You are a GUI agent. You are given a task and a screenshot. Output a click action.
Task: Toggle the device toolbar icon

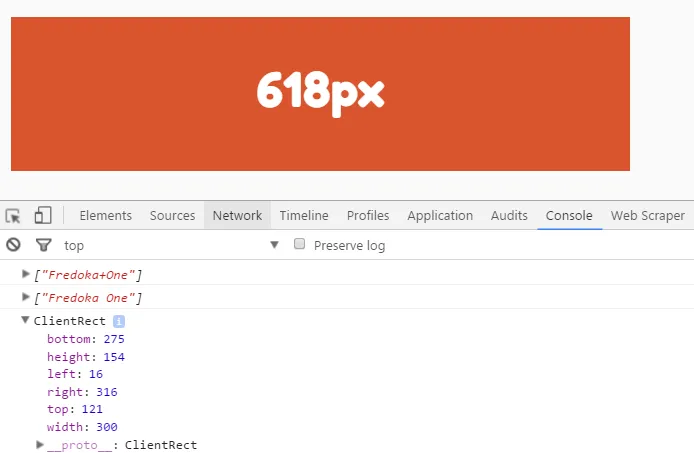coord(43,215)
